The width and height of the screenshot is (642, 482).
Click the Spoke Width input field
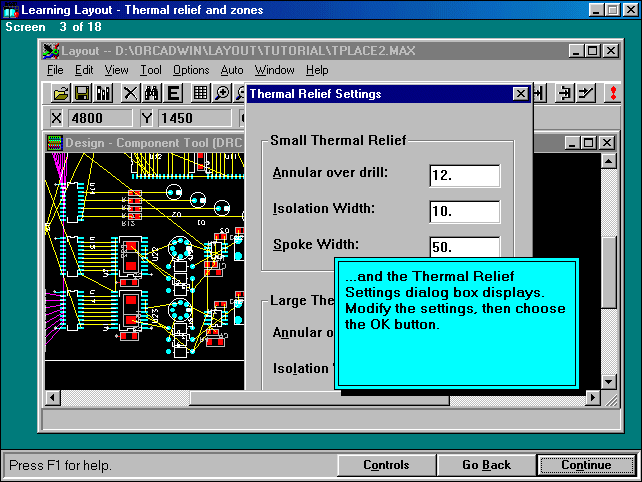(464, 247)
